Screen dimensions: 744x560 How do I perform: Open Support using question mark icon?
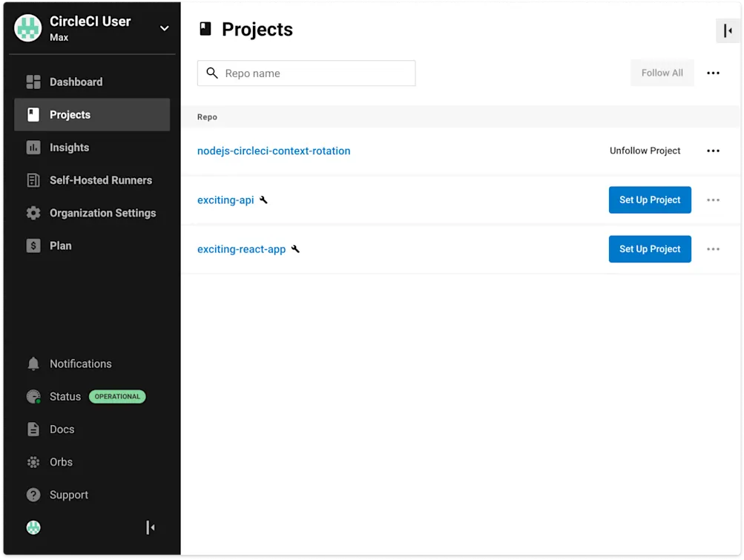(x=33, y=495)
